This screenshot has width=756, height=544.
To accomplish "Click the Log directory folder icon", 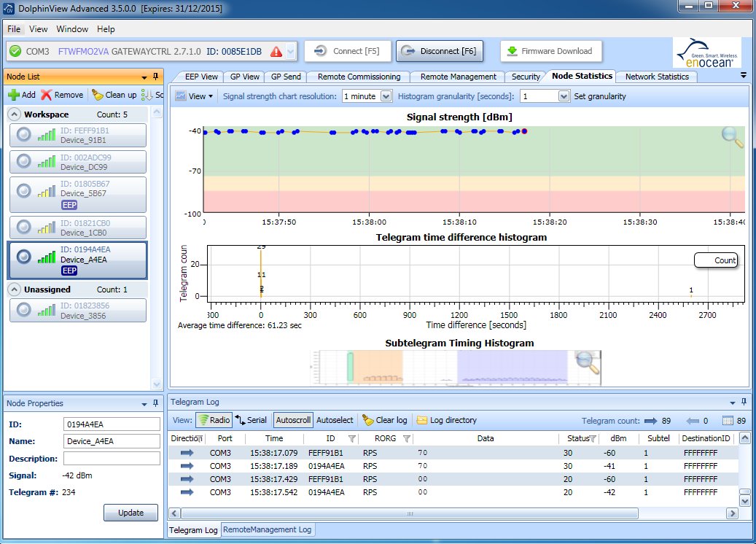I will click(x=422, y=420).
